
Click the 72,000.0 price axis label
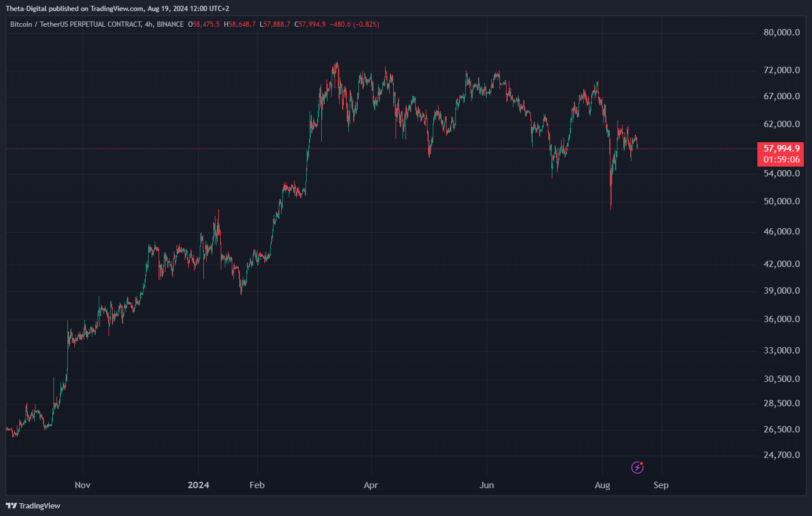(782, 70)
